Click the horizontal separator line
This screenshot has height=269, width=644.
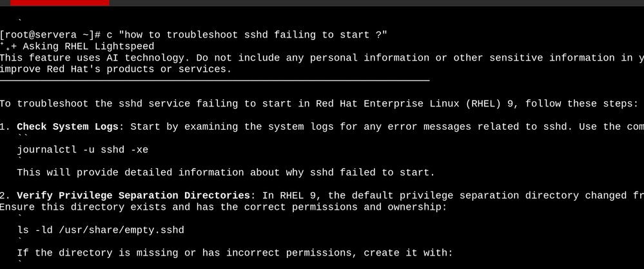[x=215, y=81]
